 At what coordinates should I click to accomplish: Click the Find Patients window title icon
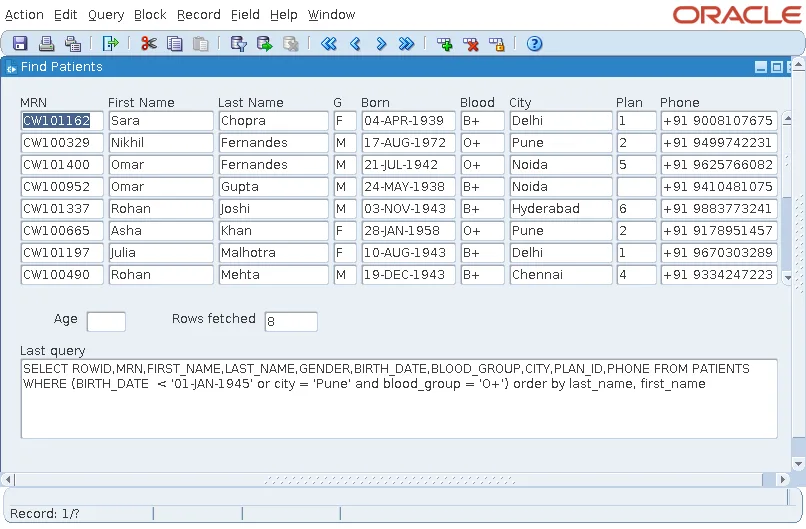coord(11,67)
